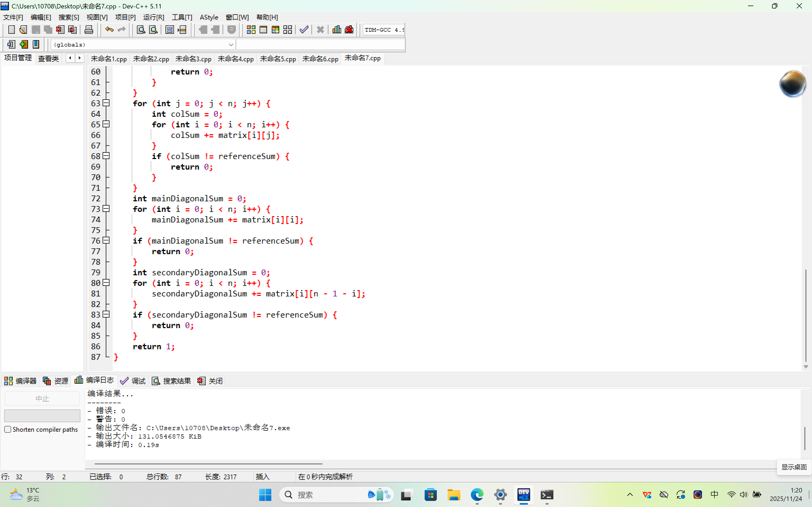Click the Debug checkmark icon

coord(304,30)
